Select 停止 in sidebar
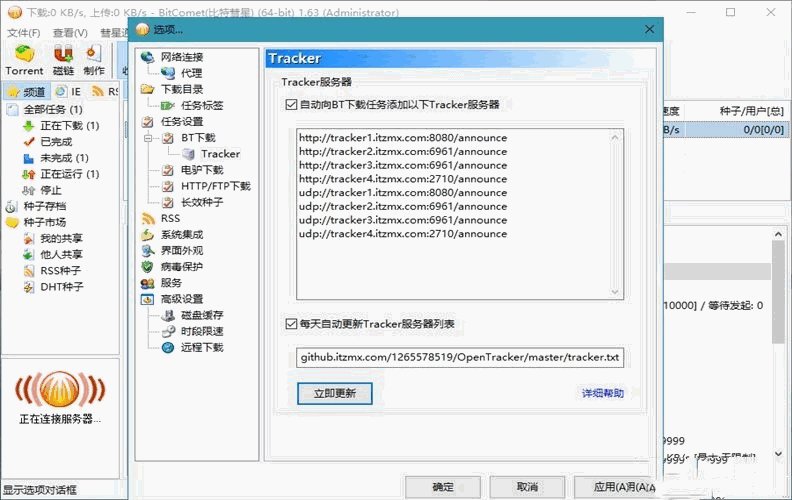 point(51,190)
